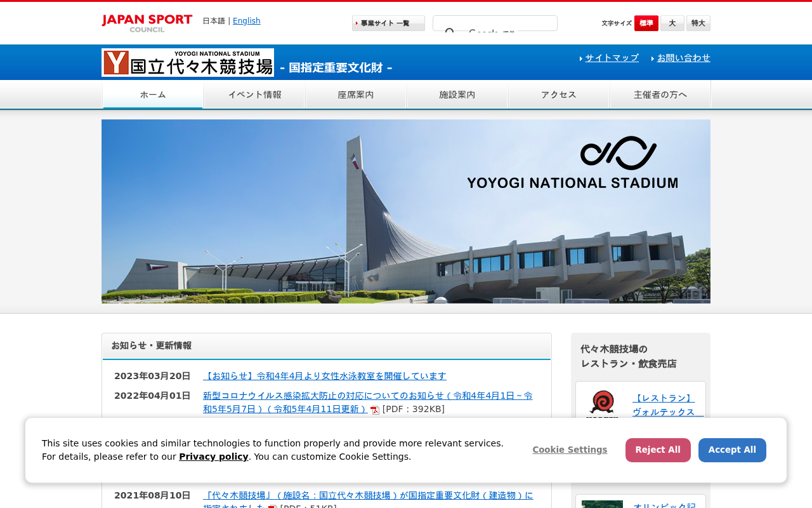Open Cookie Settings
Viewport: 812px width, 508px height.
tap(570, 450)
